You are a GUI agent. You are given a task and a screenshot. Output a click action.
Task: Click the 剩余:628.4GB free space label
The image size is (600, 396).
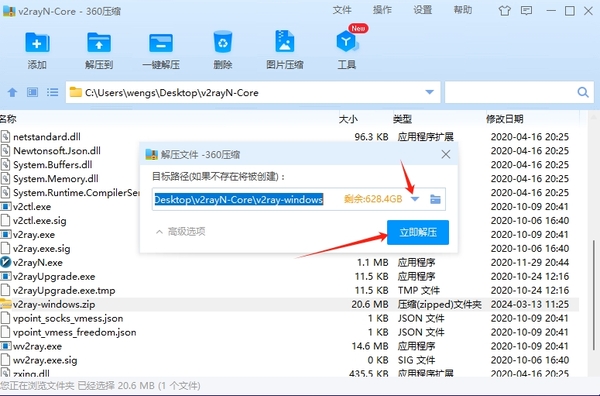pos(373,199)
